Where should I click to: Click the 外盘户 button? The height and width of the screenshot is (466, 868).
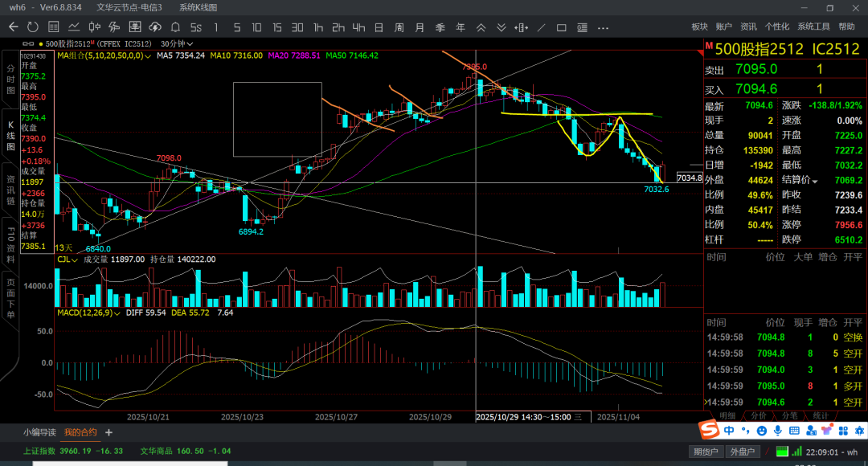click(x=740, y=452)
